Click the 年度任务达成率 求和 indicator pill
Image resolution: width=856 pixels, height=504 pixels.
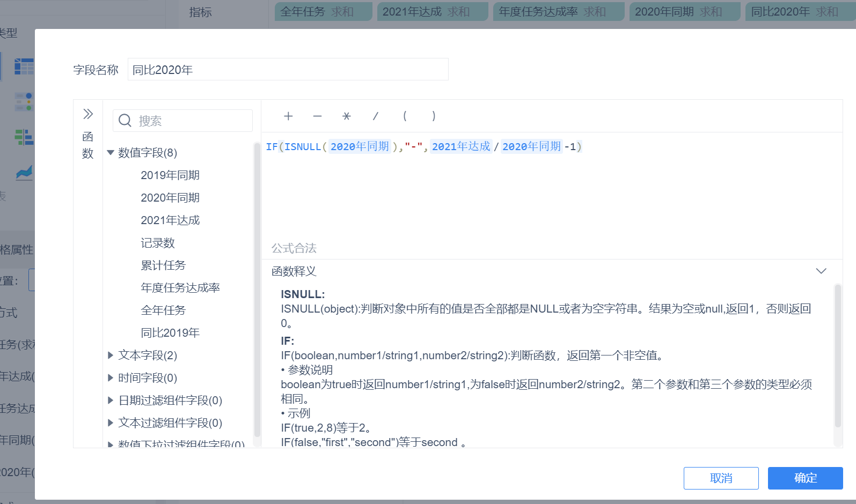(559, 12)
